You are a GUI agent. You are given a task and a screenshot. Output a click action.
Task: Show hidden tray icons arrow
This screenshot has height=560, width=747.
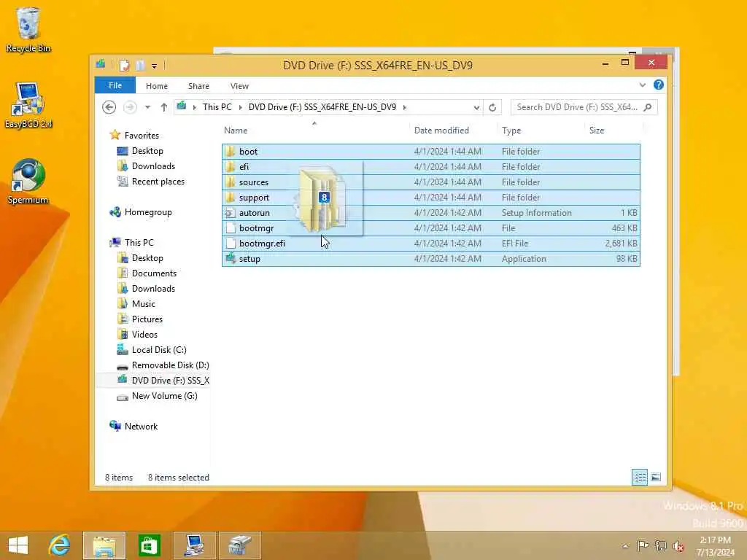click(625, 546)
